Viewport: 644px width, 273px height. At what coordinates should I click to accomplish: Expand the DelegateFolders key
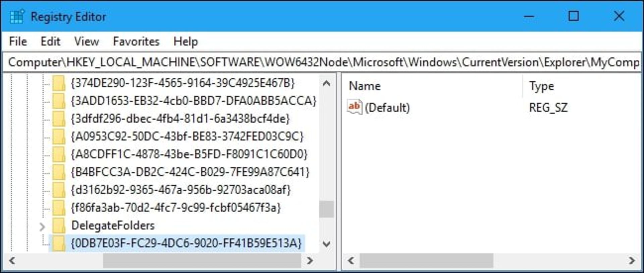[x=42, y=227]
